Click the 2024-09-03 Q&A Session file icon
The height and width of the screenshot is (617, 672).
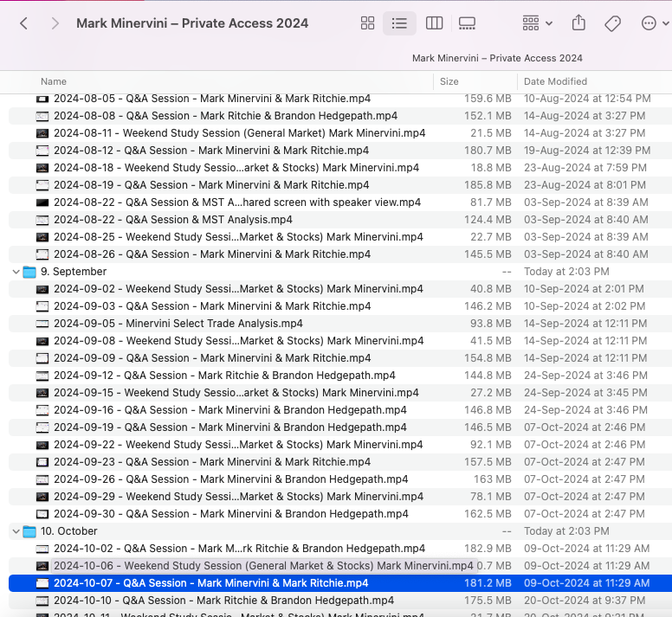click(x=42, y=306)
